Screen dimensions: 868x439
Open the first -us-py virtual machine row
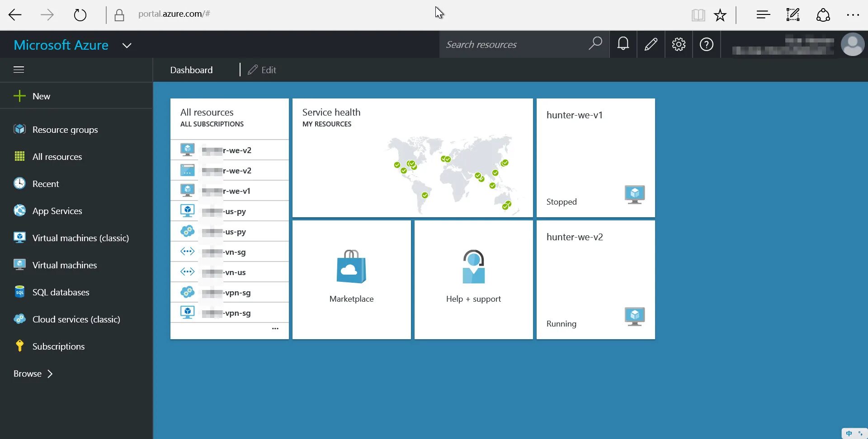(x=230, y=211)
